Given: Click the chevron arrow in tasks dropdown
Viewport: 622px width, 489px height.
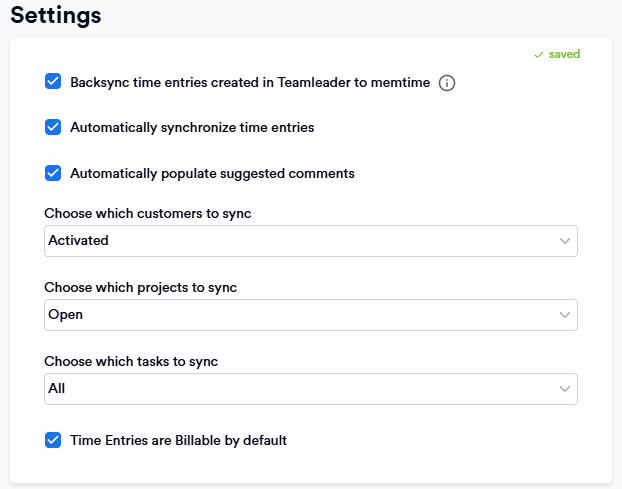Looking at the screenshot, I should tap(565, 389).
